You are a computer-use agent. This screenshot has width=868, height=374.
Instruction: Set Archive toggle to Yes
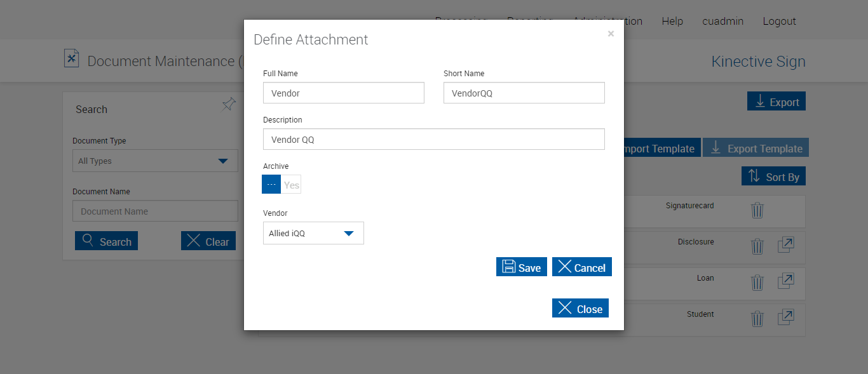(x=291, y=185)
